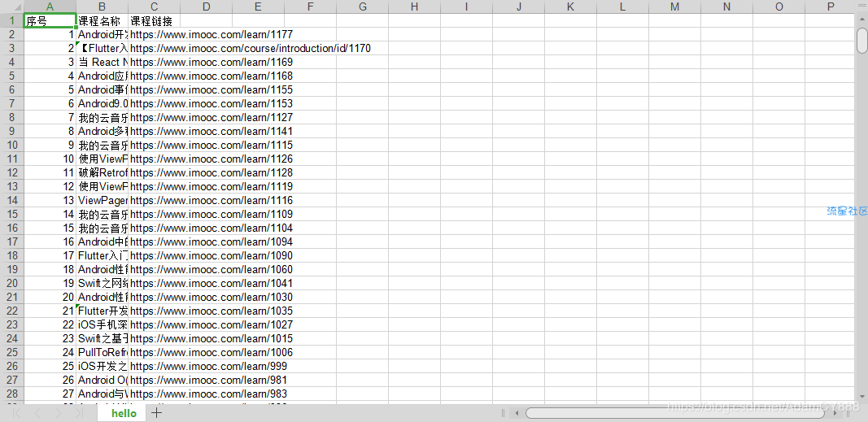Select column H header
868x422 pixels.
414,7
